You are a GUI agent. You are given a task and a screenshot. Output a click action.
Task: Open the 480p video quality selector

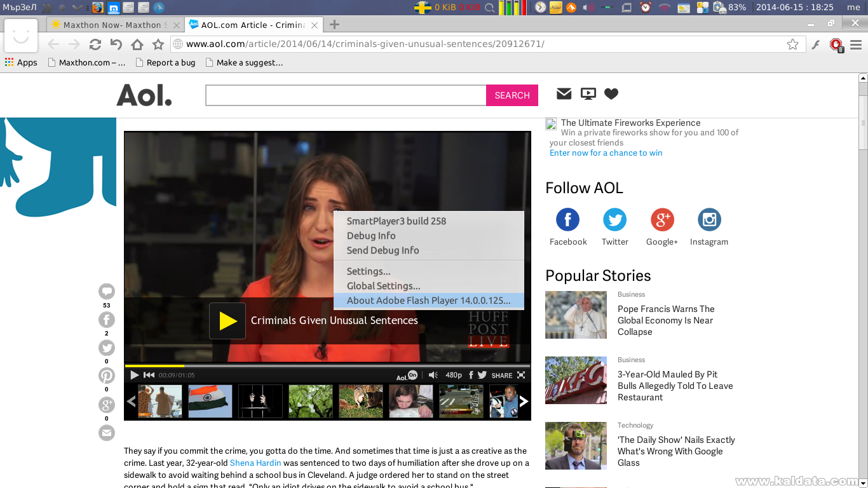pyautogui.click(x=454, y=375)
